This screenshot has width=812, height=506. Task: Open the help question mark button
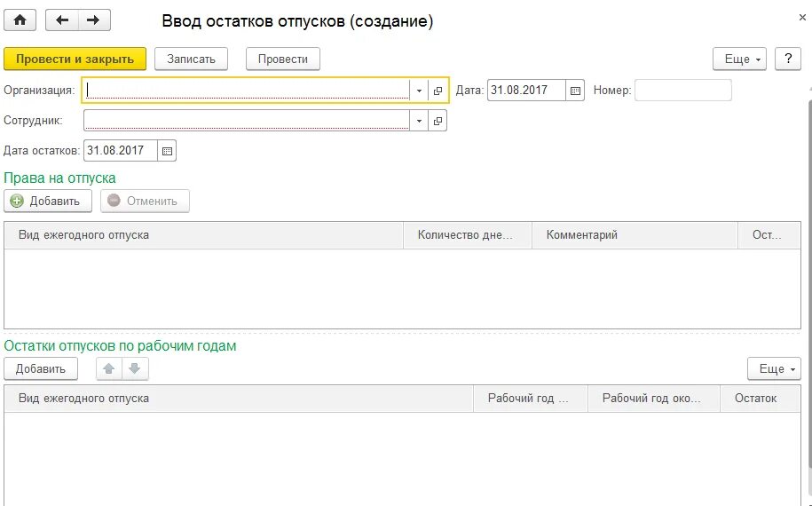tap(788, 59)
